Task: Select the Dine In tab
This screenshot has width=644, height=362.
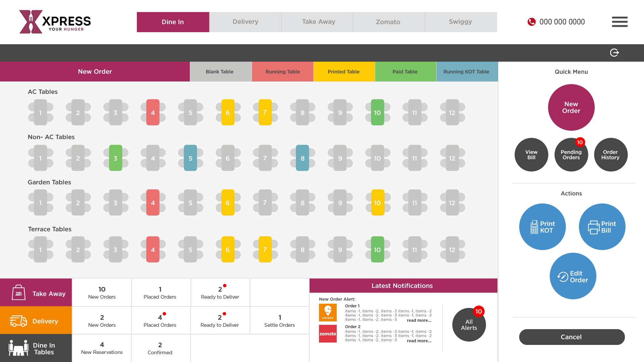Action: [173, 22]
